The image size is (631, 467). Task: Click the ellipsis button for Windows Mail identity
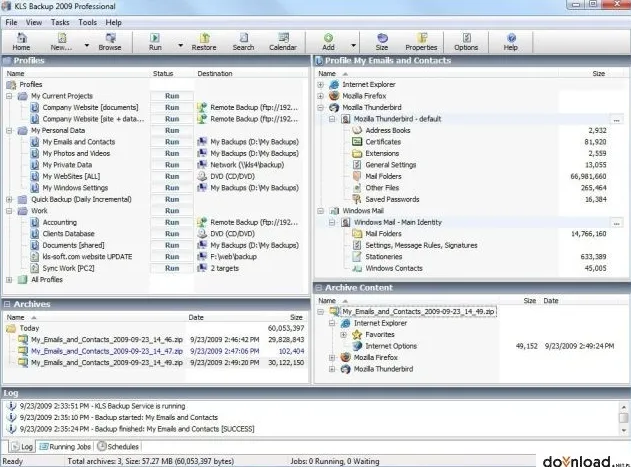coord(616,223)
